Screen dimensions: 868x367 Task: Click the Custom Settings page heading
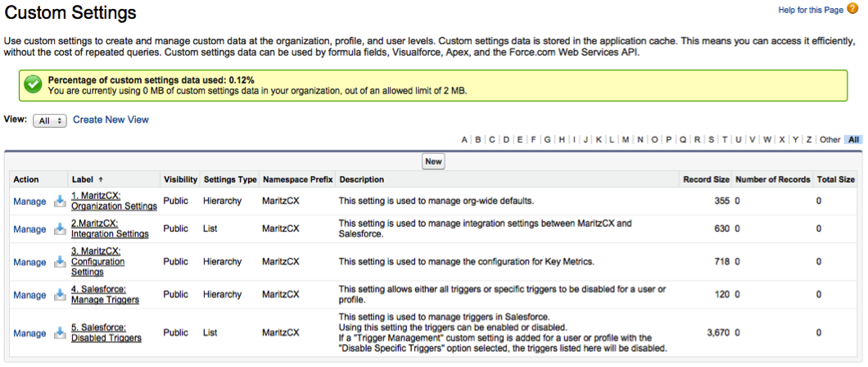click(x=70, y=11)
